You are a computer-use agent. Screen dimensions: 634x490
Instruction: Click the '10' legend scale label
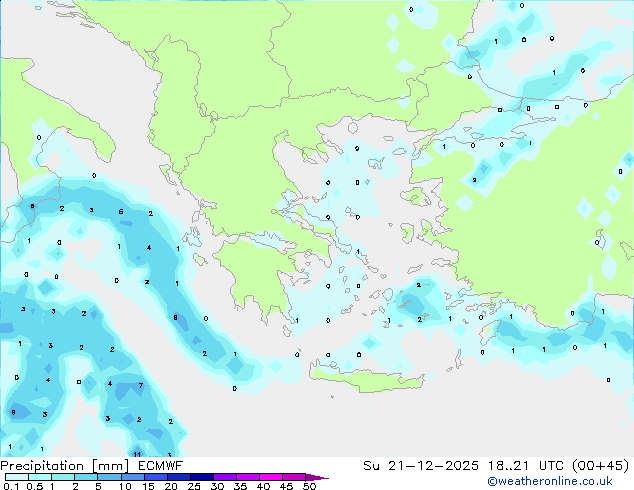(125, 486)
